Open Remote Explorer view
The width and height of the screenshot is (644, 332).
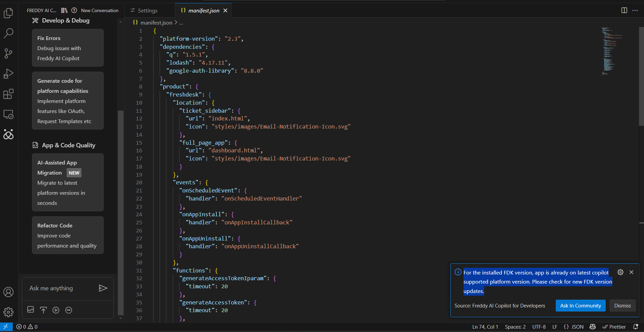[8, 114]
